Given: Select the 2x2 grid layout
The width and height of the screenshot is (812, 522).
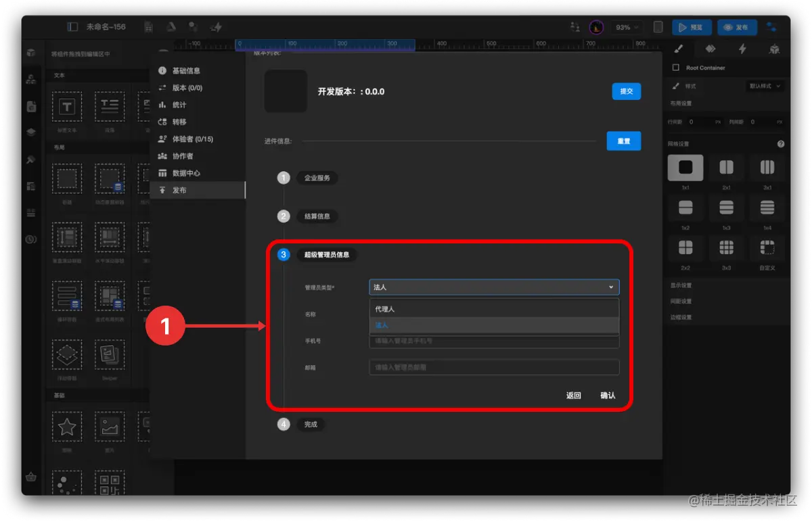Looking at the screenshot, I should pos(685,248).
